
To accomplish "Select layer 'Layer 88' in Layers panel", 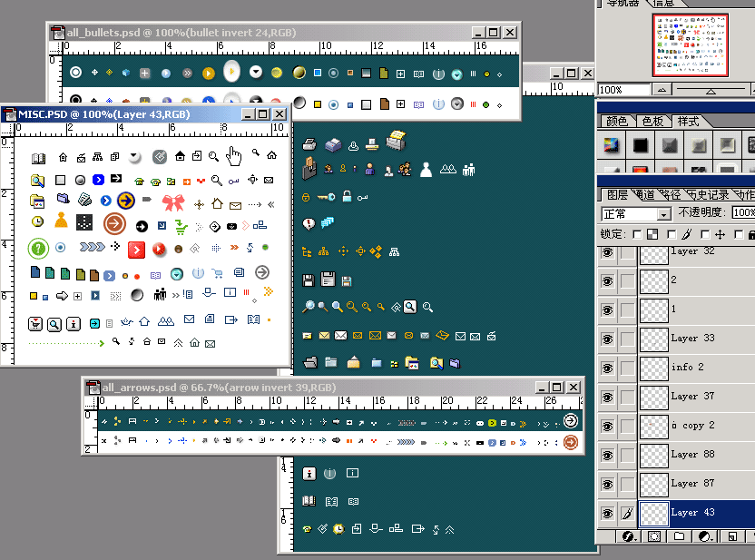I will pyautogui.click(x=697, y=455).
